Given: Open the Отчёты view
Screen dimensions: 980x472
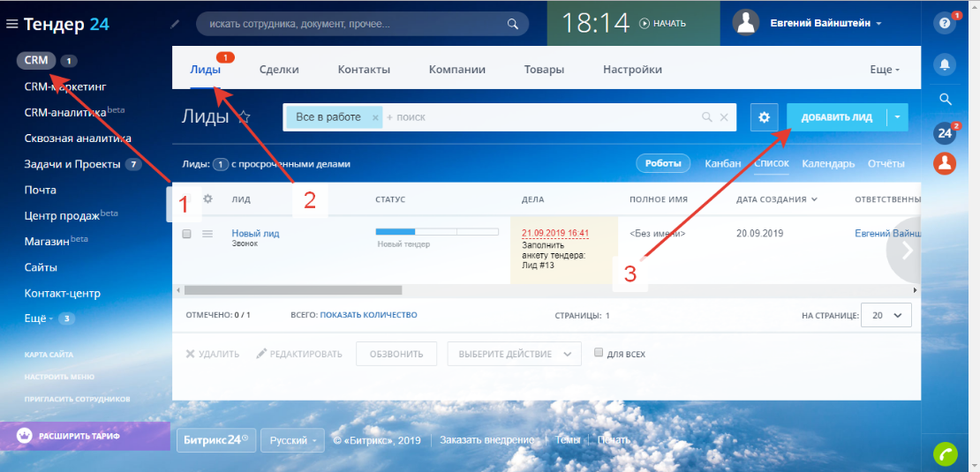Looking at the screenshot, I should pyautogui.click(x=886, y=163).
